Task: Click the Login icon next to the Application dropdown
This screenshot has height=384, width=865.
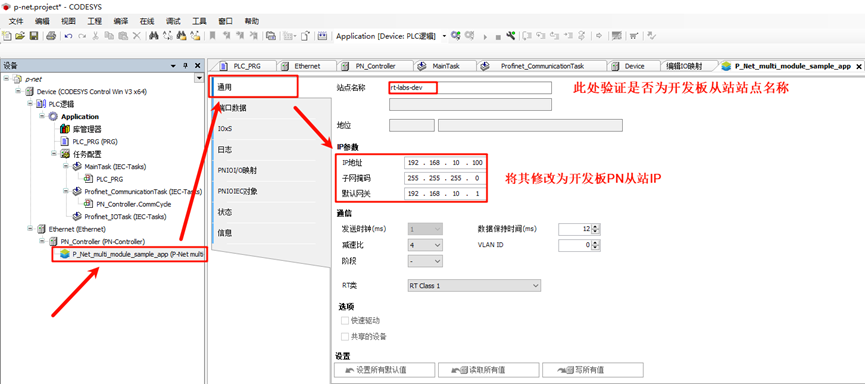Action: point(455,36)
